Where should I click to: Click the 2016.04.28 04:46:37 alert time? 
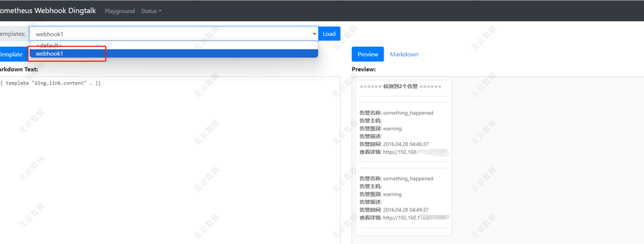(x=405, y=144)
